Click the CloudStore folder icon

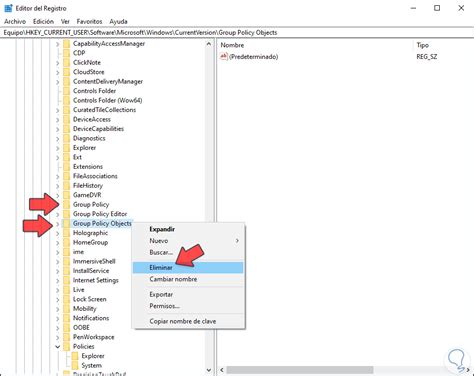tap(67, 72)
